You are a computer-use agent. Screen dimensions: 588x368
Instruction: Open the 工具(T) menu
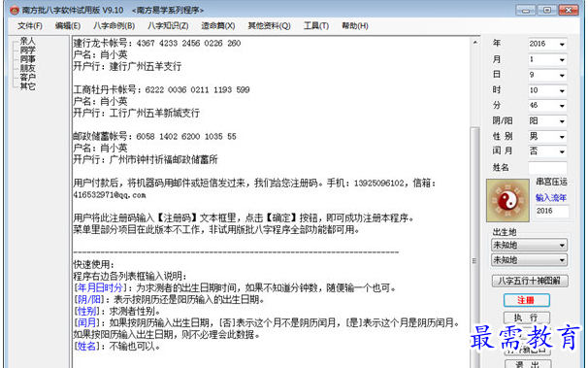click(316, 26)
